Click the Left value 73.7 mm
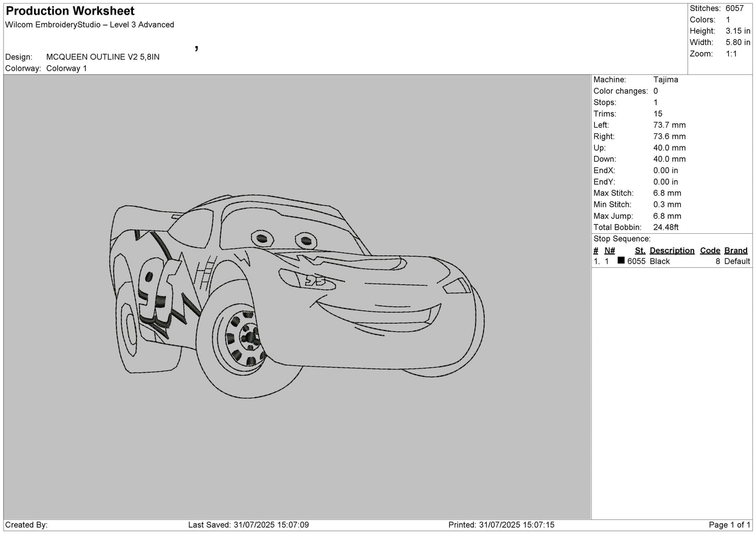Image resolution: width=756 pixels, height=534 pixels. point(670,125)
